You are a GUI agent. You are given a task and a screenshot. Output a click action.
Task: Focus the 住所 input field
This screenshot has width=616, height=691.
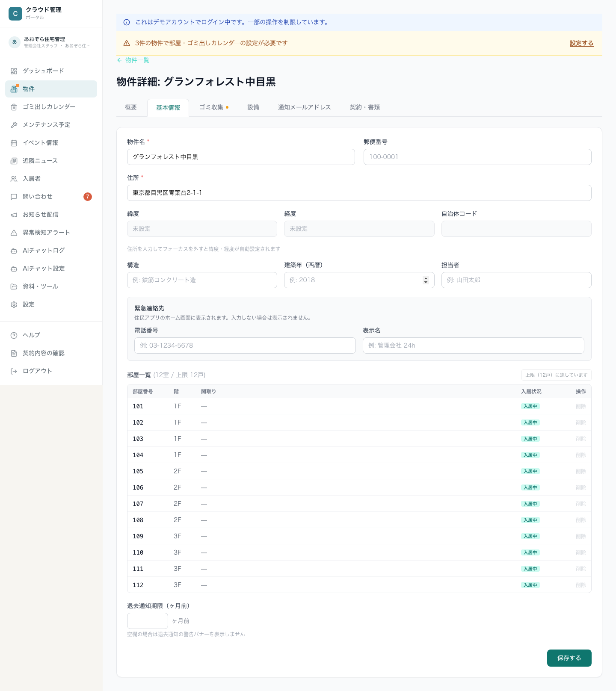pos(359,193)
